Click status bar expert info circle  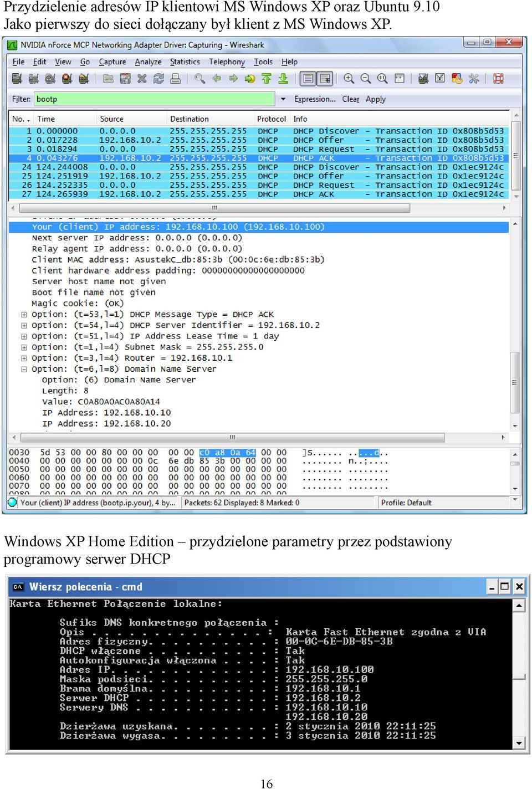click(x=12, y=502)
